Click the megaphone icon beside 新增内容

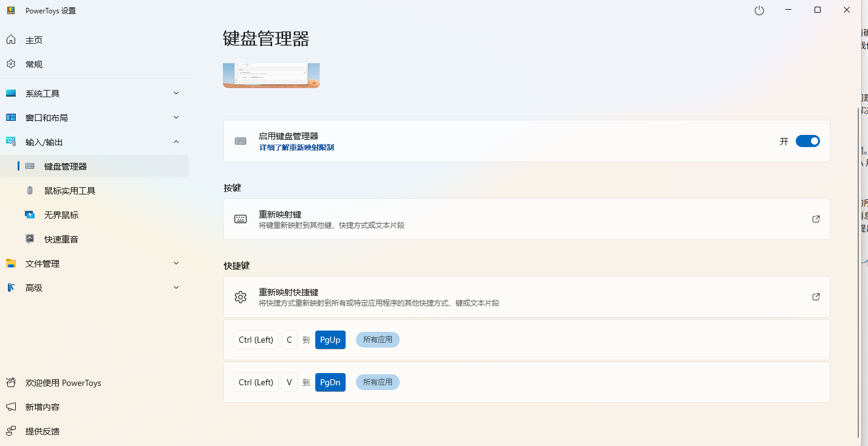11,407
